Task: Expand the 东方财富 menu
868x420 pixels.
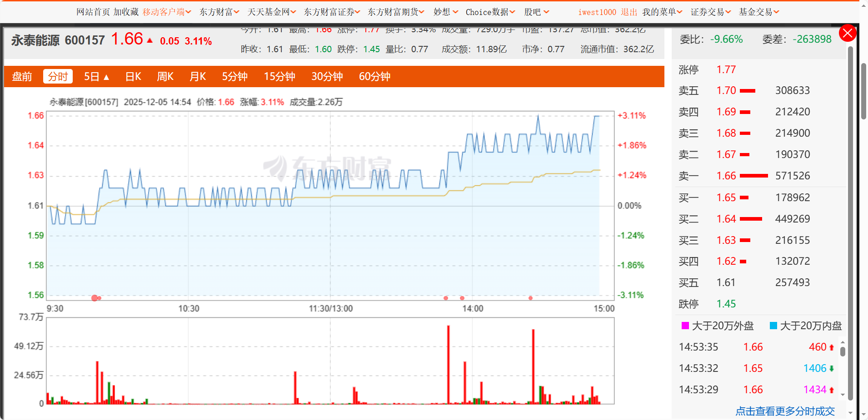Action: click(219, 12)
